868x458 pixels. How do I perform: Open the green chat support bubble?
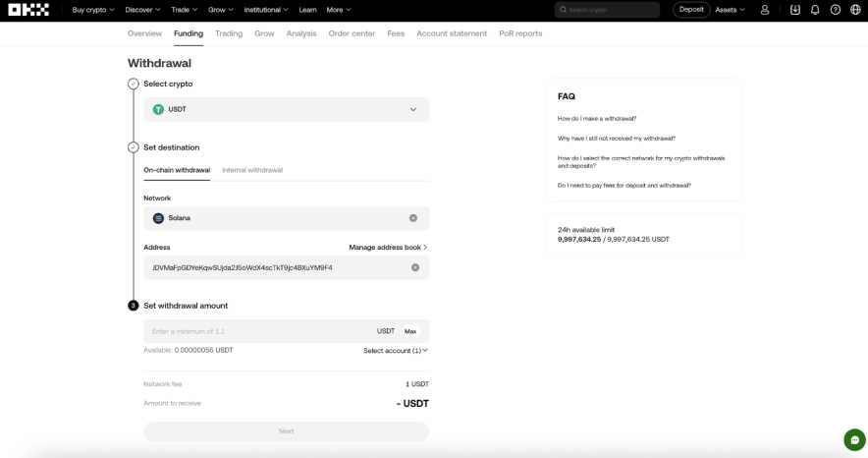click(x=854, y=440)
